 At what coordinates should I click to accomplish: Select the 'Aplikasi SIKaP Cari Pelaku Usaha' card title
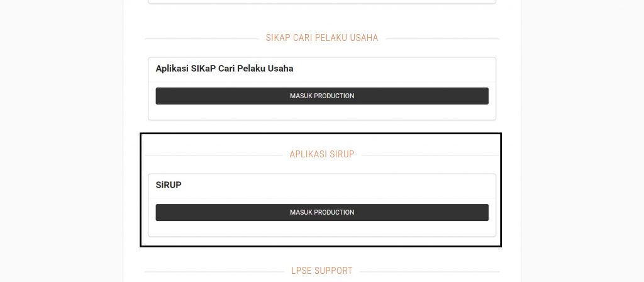coord(225,68)
